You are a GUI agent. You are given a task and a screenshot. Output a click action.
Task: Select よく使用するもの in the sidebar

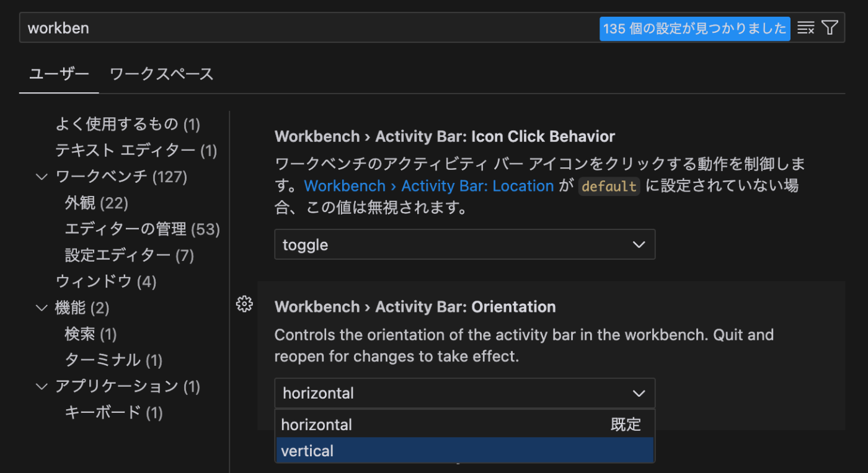click(x=127, y=124)
